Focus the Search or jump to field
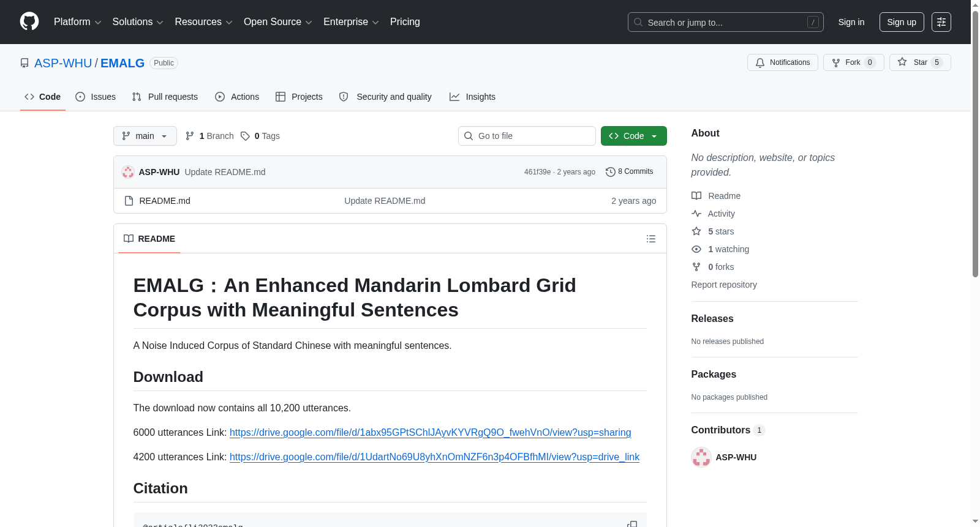Screen dimensions: 980x527 tap(725, 22)
